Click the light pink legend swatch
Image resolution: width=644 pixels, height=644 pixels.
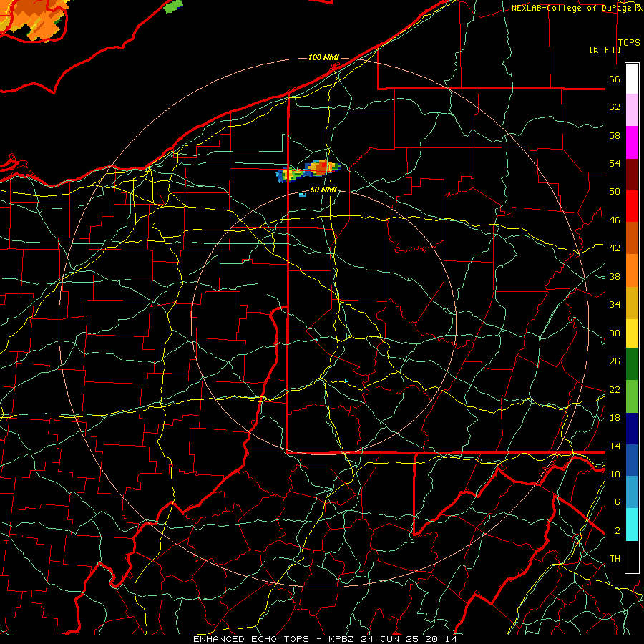pos(632,109)
